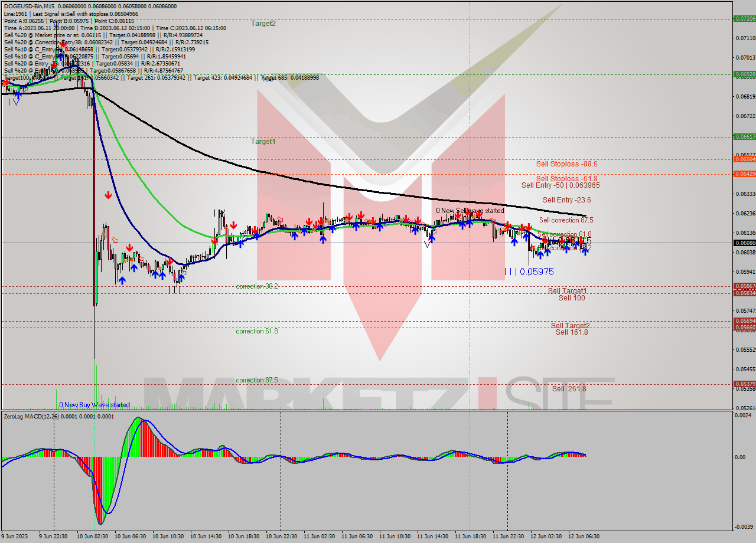Select the Sell Target2 label
This screenshot has height=543, width=756.
pos(571,326)
